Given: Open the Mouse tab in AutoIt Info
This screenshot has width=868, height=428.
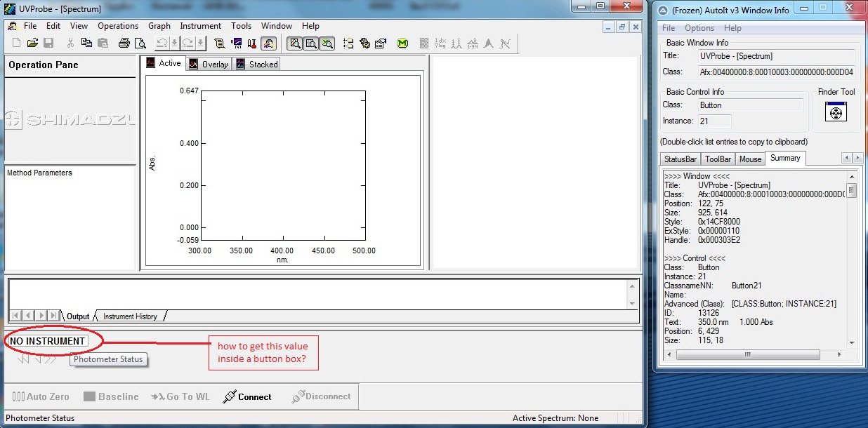Looking at the screenshot, I should (x=750, y=159).
